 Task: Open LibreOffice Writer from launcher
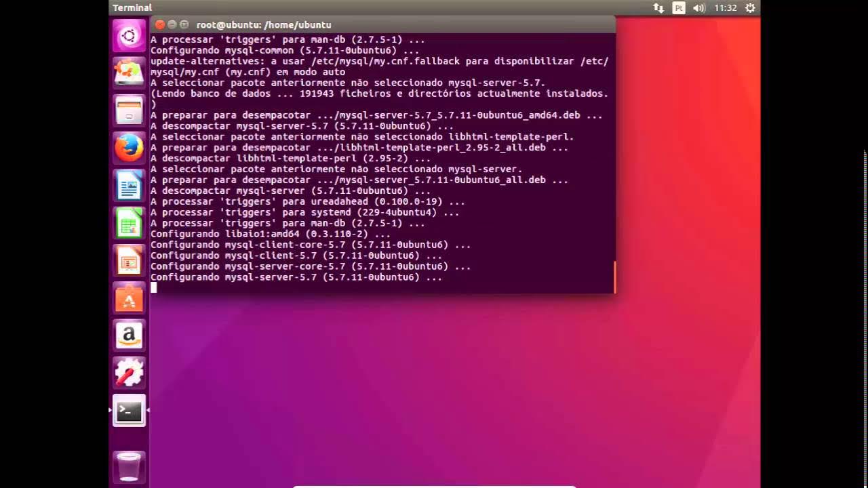pos(129,184)
